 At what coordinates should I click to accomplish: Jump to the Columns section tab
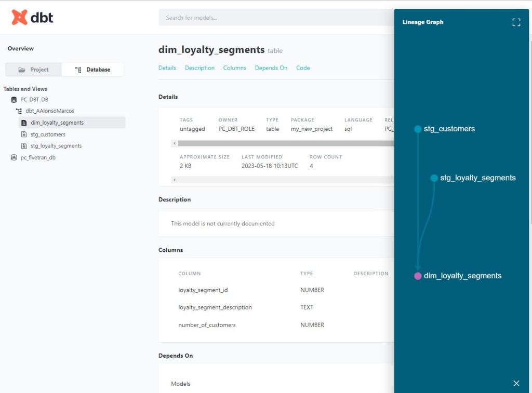pos(234,68)
